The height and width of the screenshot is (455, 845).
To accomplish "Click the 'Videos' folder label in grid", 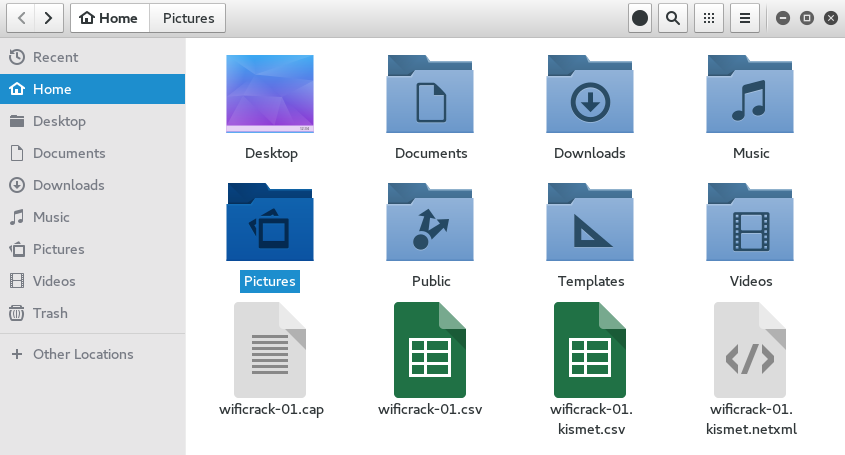I will pos(751,281).
